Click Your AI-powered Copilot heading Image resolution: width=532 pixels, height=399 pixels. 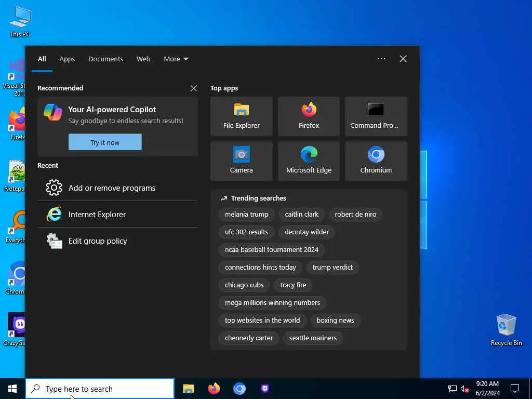tap(112, 110)
